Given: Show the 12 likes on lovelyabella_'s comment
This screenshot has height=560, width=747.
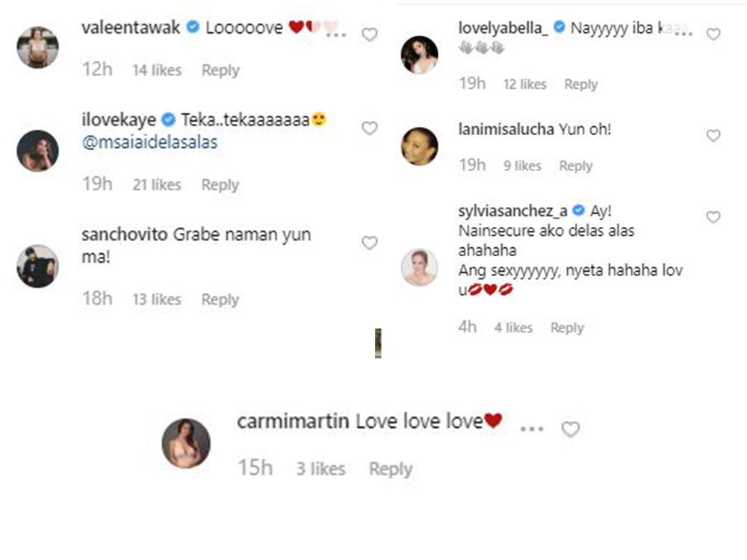Looking at the screenshot, I should coord(524,84).
